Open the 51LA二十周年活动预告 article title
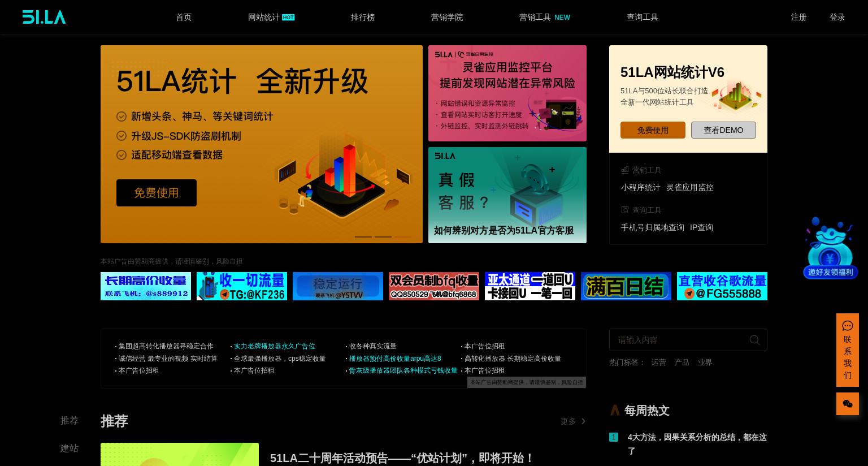The width and height of the screenshot is (868, 466). pos(402,458)
